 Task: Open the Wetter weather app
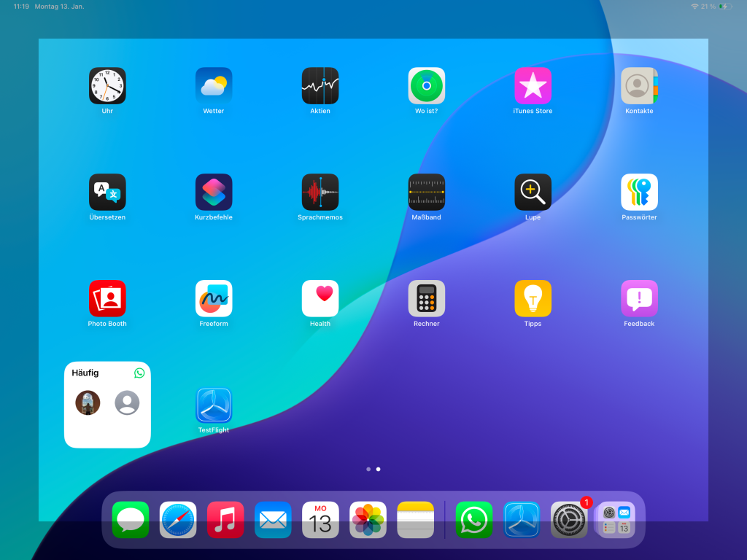(x=214, y=86)
